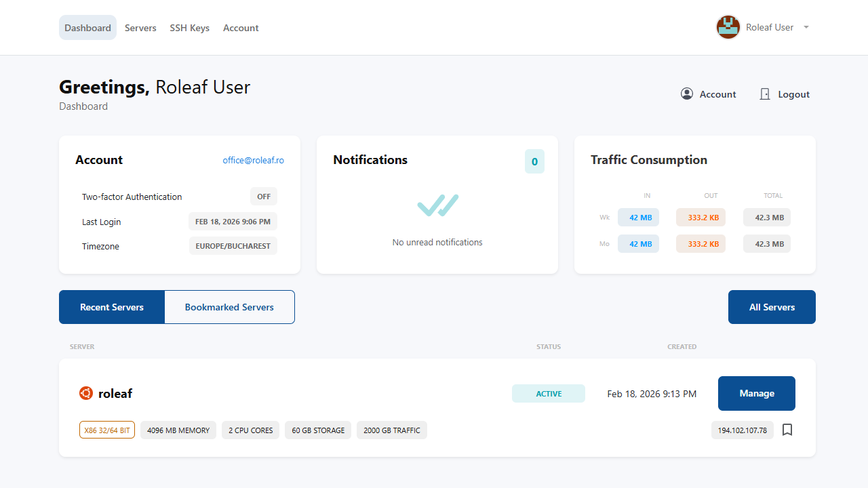This screenshot has width=868, height=488.
Task: Open the Servers navigation item
Action: (x=140, y=28)
